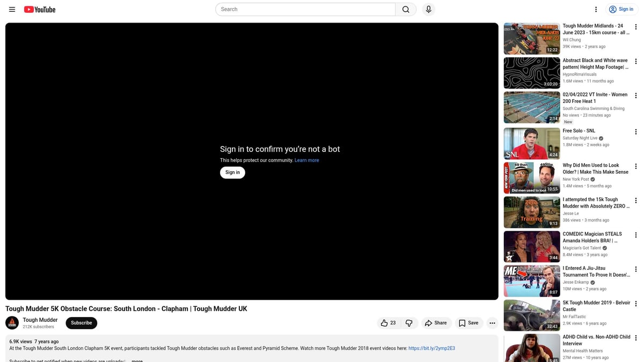The width and height of the screenshot is (644, 362).
Task: Open Abstract Black and White wave thumbnail
Action: (x=532, y=73)
